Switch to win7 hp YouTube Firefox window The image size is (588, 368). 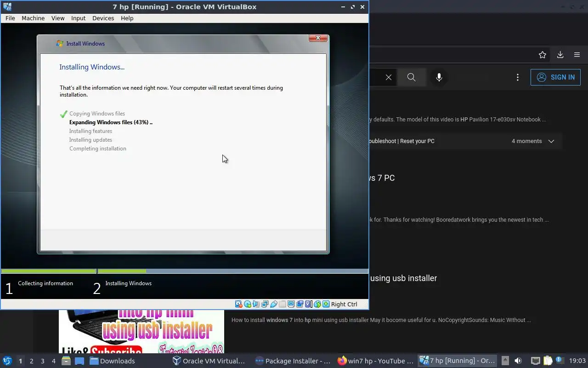click(x=376, y=361)
